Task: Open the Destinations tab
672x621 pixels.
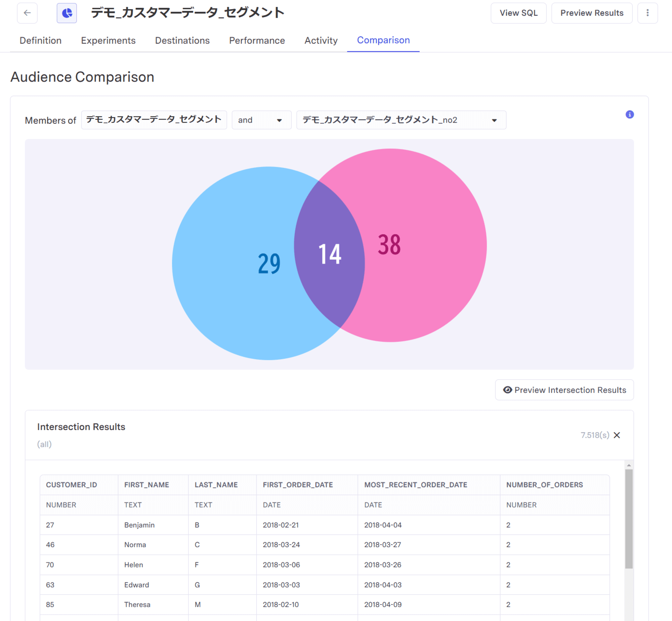Action: click(x=182, y=40)
